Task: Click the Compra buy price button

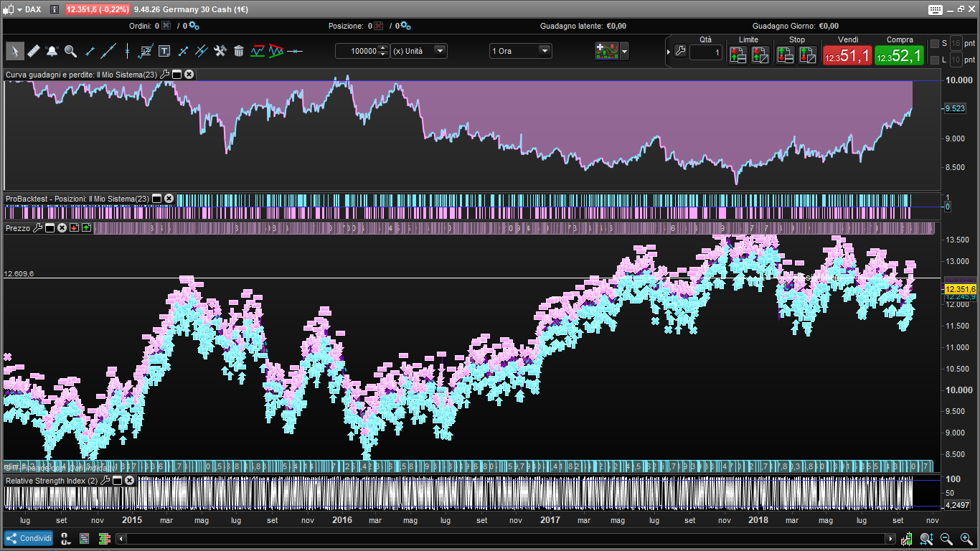Action: coord(899,55)
